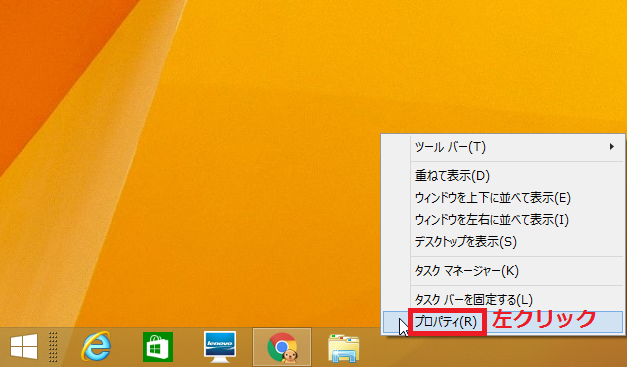Screen dimensions: 627x367
Task: Select ウィンドウを左右に並べて表示(I)
Action: point(504,219)
